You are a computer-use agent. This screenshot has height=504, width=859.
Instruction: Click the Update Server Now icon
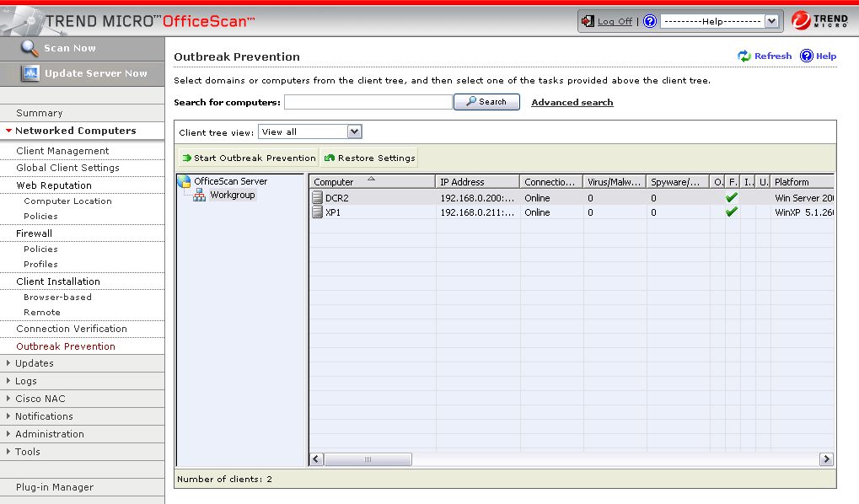(x=30, y=72)
